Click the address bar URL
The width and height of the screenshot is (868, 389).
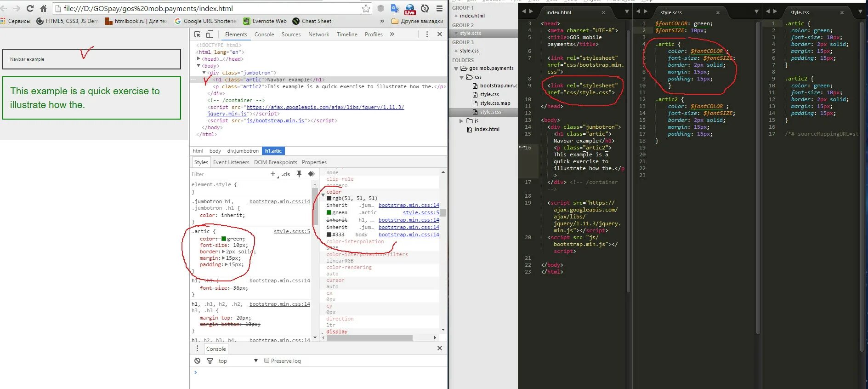pyautogui.click(x=207, y=8)
